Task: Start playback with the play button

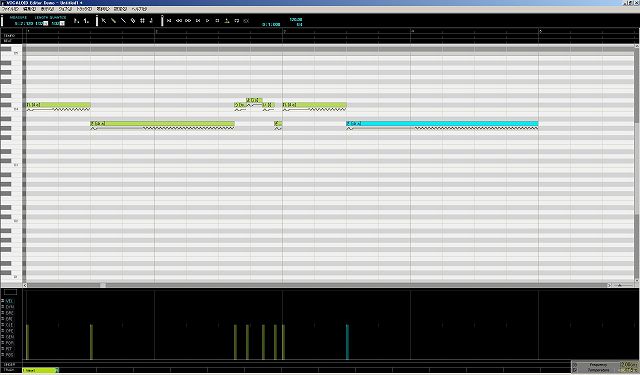Action: [207, 20]
